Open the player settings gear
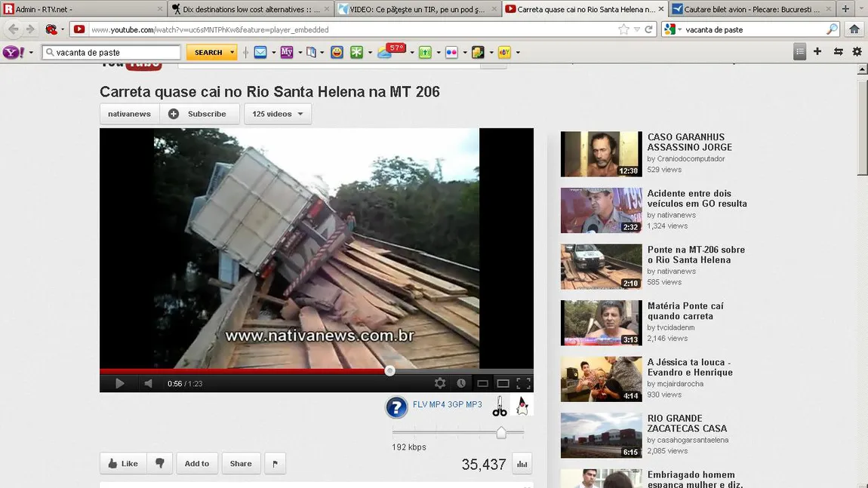 pos(440,383)
